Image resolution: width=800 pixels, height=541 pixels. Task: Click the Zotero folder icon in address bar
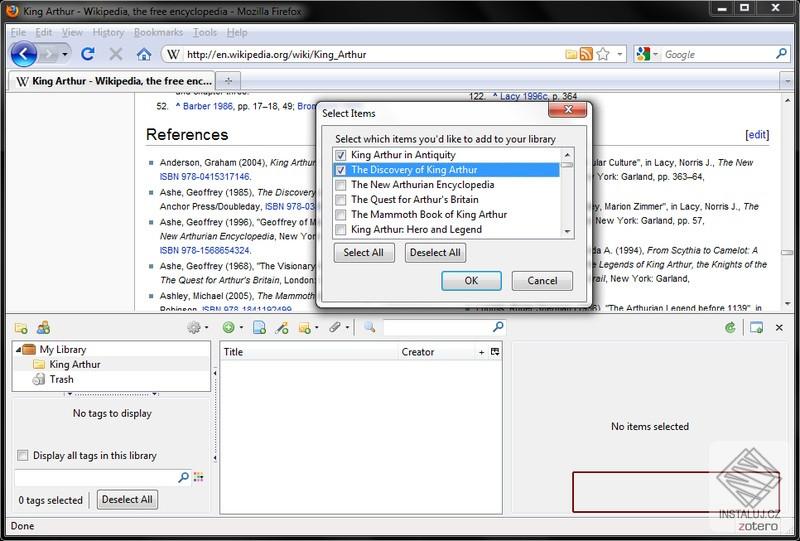point(571,54)
